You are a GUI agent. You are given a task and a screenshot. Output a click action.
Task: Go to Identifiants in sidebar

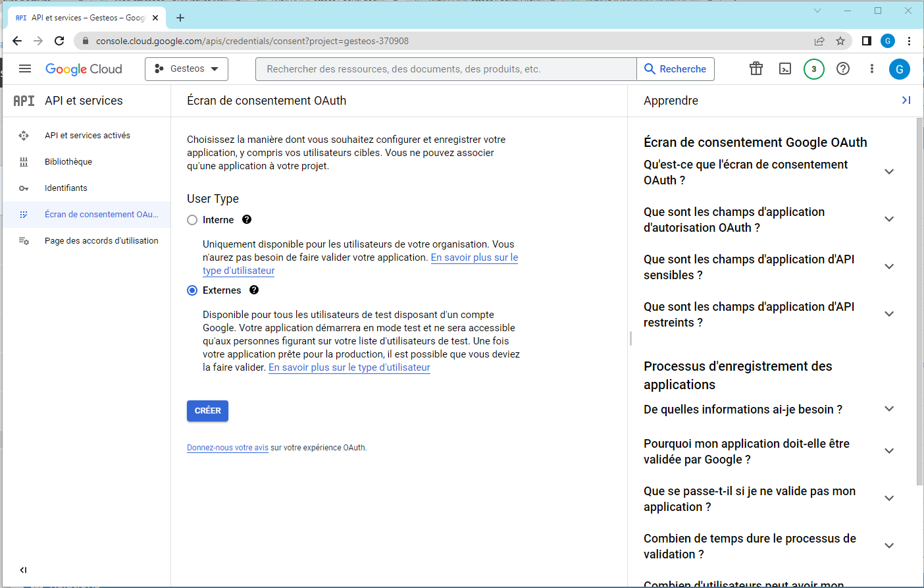click(66, 188)
